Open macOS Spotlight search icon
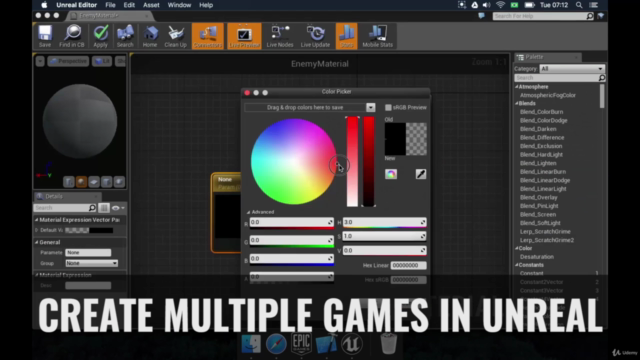This screenshot has height=360, width=640. (x=579, y=5)
